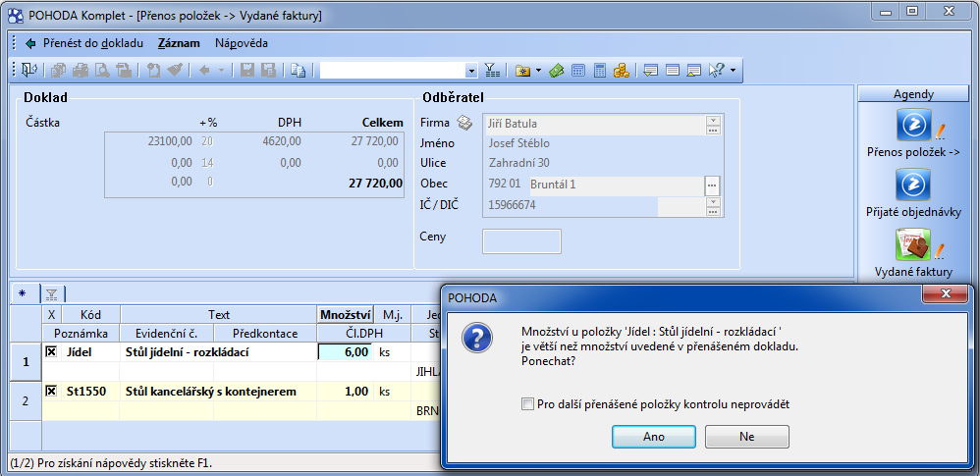This screenshot has width=980, height=476.
Task: Select the asterisk tab above the table
Action: (24, 293)
